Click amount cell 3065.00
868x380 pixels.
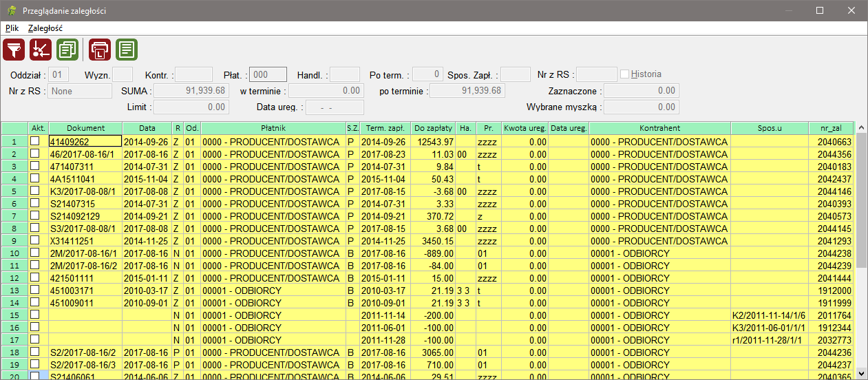(x=433, y=352)
